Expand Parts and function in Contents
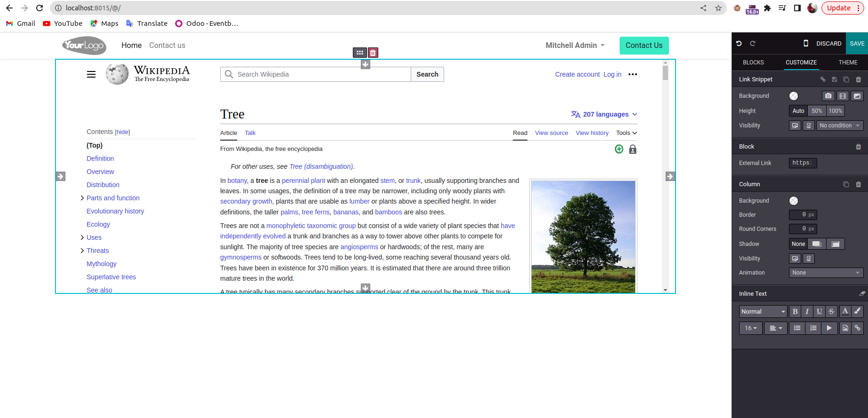 pyautogui.click(x=82, y=198)
